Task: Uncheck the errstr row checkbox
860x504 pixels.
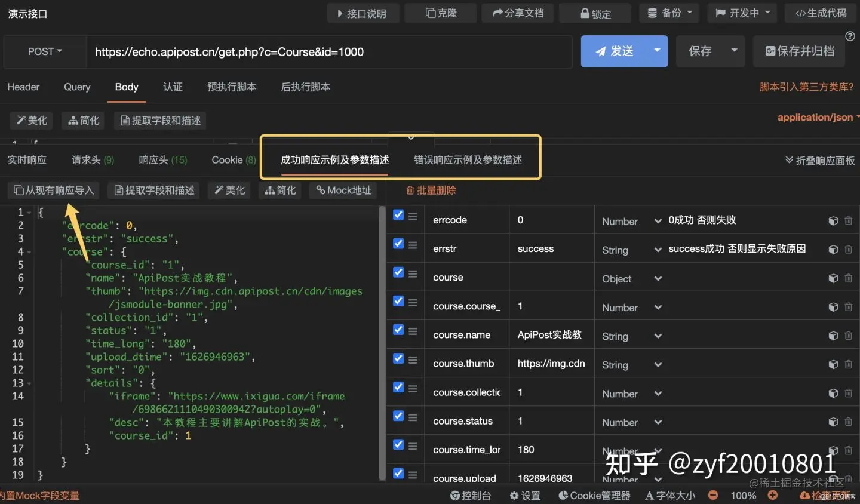Action: tap(398, 244)
